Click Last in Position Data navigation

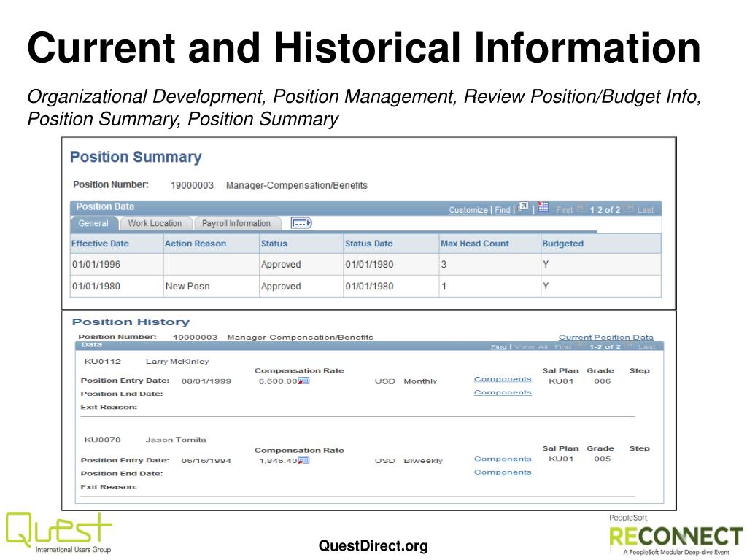pos(646,210)
